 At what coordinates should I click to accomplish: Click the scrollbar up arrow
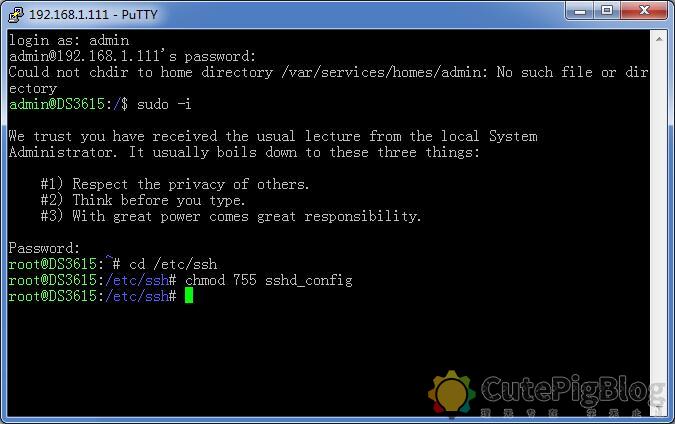point(659,39)
